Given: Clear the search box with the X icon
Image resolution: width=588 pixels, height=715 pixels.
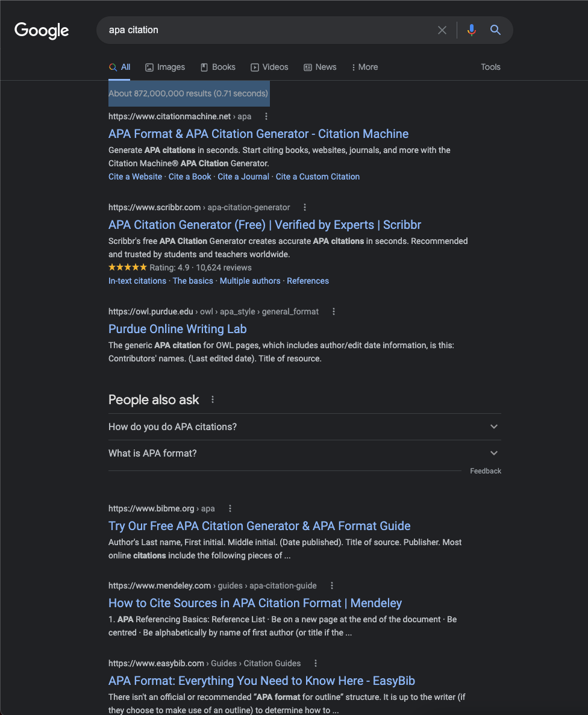Looking at the screenshot, I should [442, 30].
